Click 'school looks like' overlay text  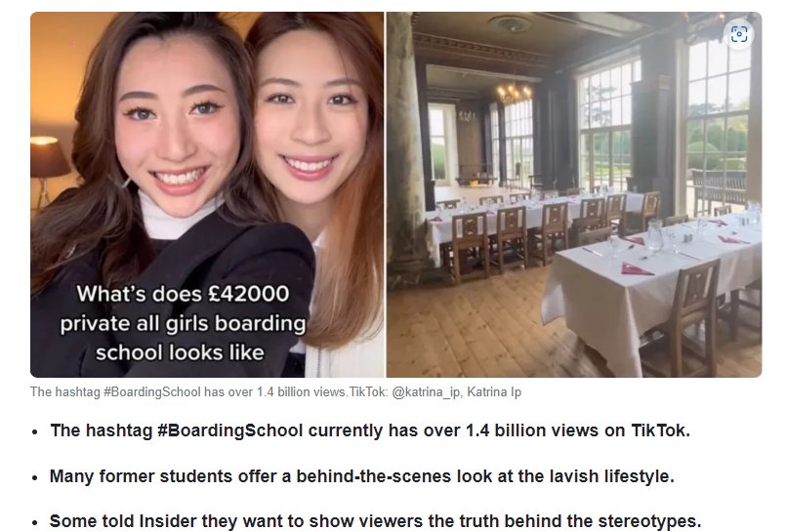(x=180, y=352)
